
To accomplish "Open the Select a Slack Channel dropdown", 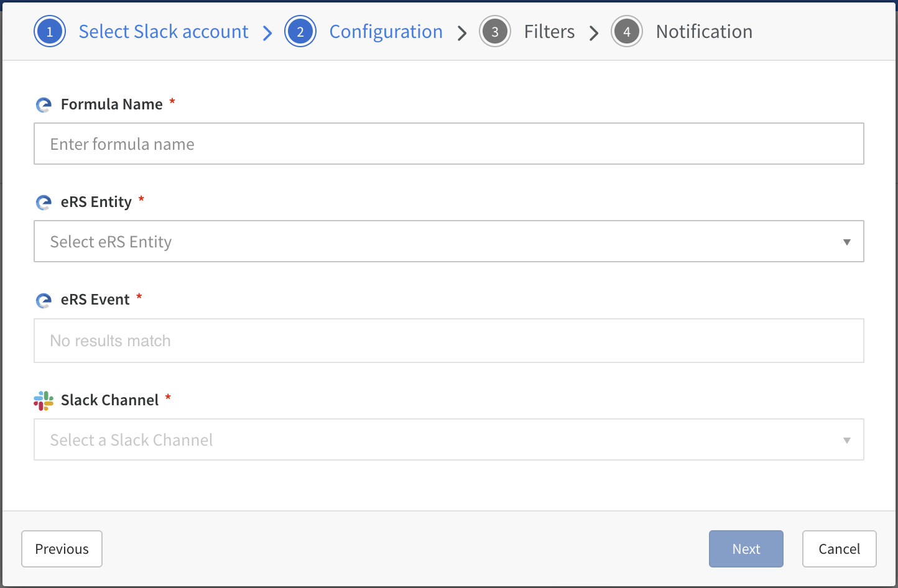I will (449, 439).
